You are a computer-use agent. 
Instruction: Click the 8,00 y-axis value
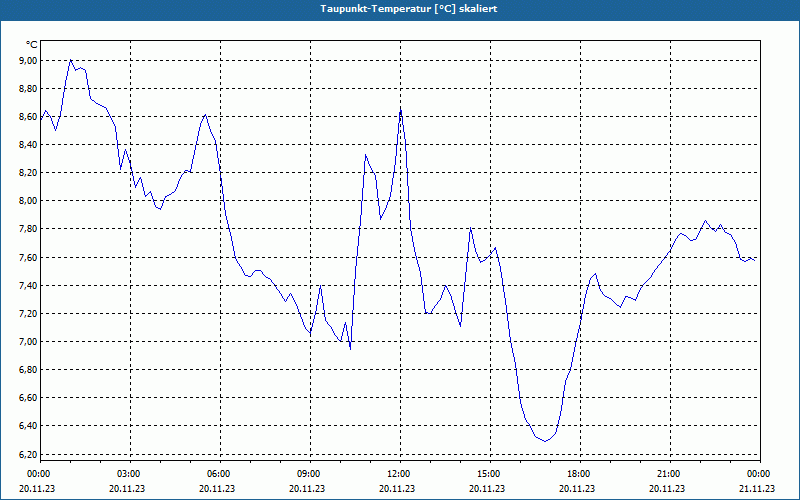coord(29,201)
